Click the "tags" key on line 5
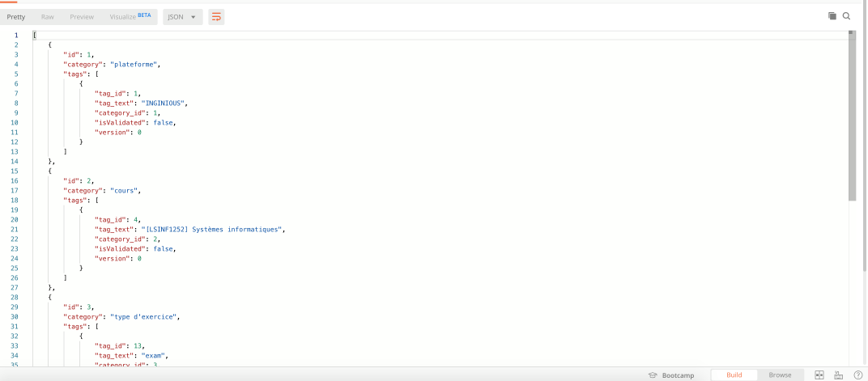This screenshot has height=381, width=868. pyautogui.click(x=73, y=74)
